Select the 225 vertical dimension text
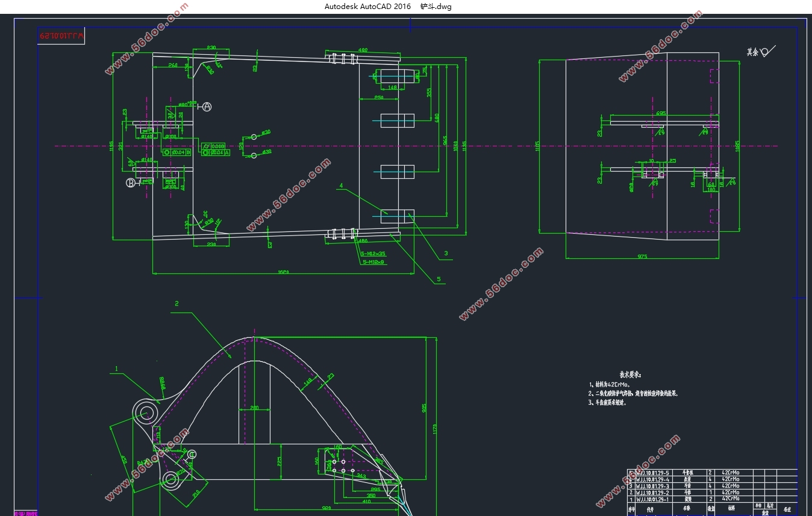Viewport: 812px width, 516px height. coord(279,461)
